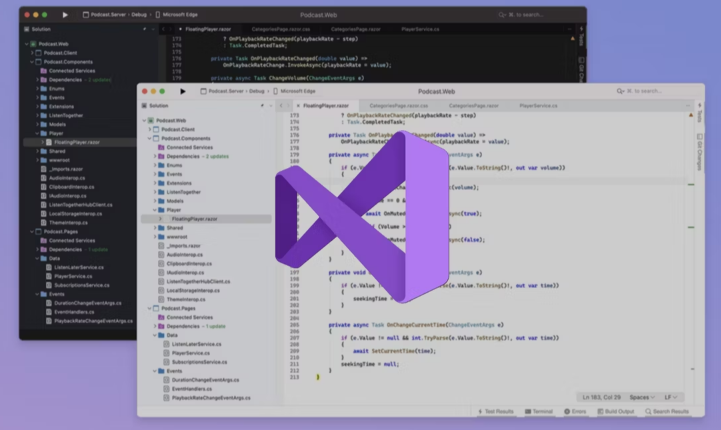Go forward with the right arrow in light editor
Image resolution: width=721 pixels, height=430 pixels.
click(288, 106)
